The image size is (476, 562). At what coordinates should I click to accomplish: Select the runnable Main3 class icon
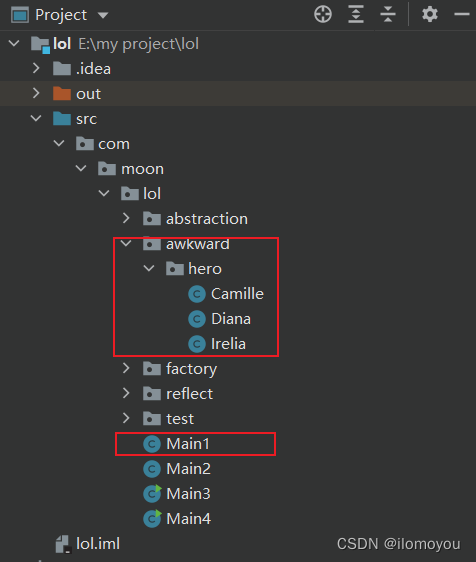pyautogui.click(x=152, y=494)
